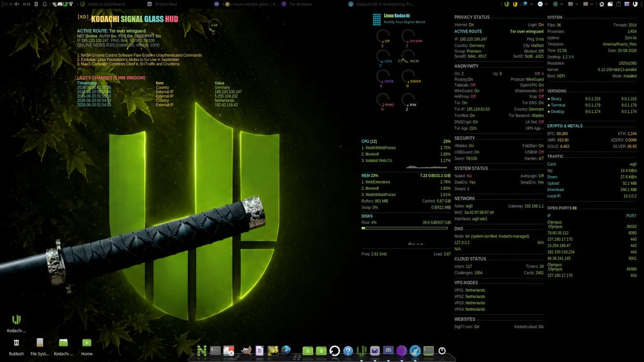The image size is (644, 362).
Task: Launch the Kodachi shield app in the dock
Action: pos(362,351)
